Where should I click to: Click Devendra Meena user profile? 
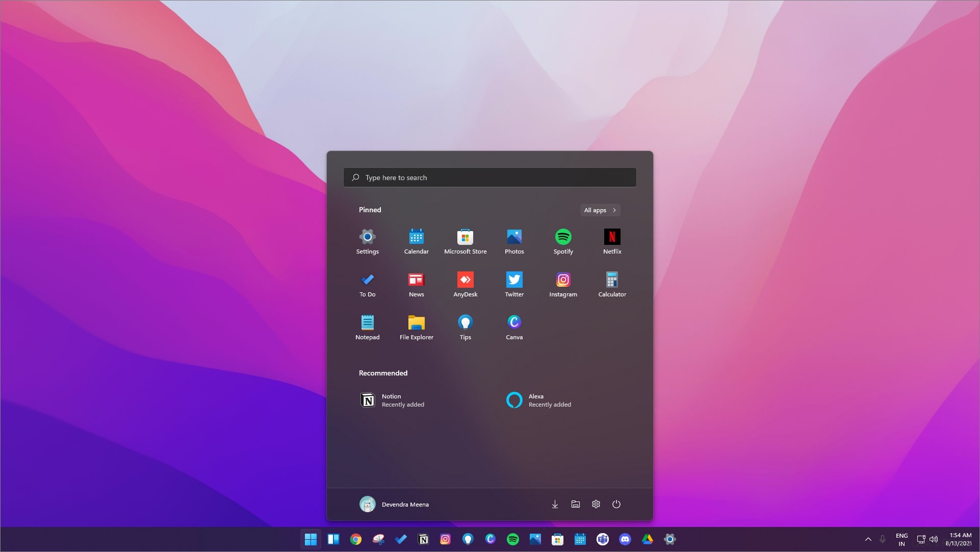[x=394, y=504]
